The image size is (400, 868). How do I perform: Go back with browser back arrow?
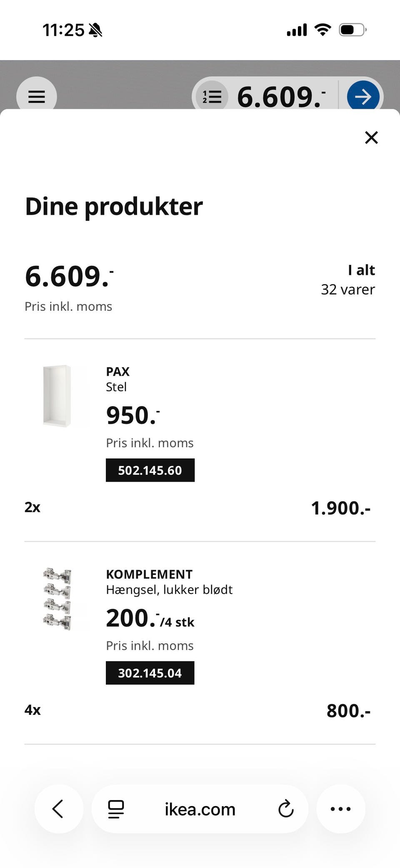pos(59,809)
